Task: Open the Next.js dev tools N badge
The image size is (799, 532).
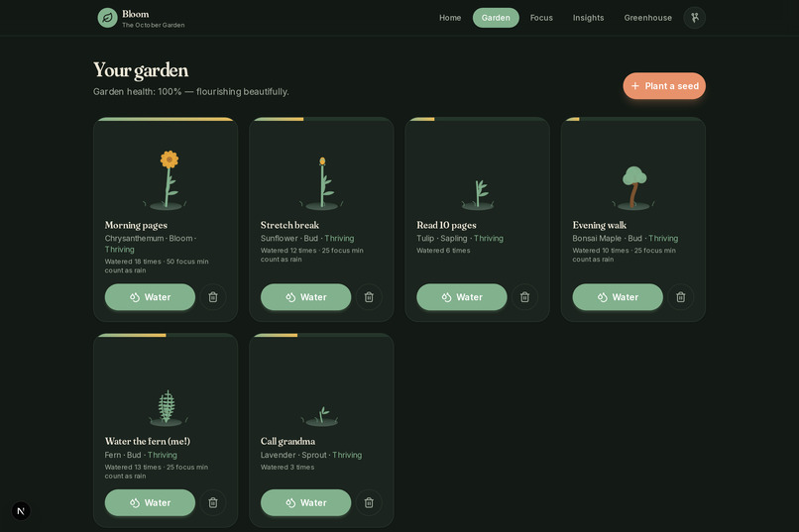Action: (x=21, y=511)
